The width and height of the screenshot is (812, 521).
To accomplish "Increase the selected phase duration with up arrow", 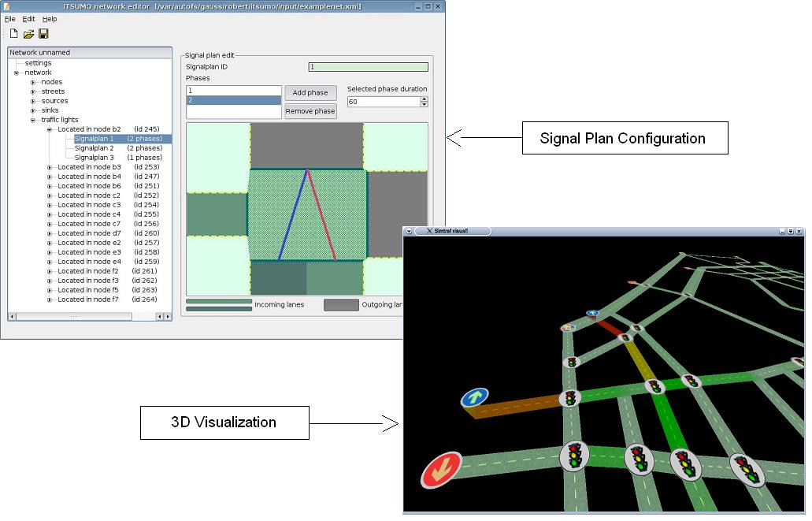I will (425, 99).
